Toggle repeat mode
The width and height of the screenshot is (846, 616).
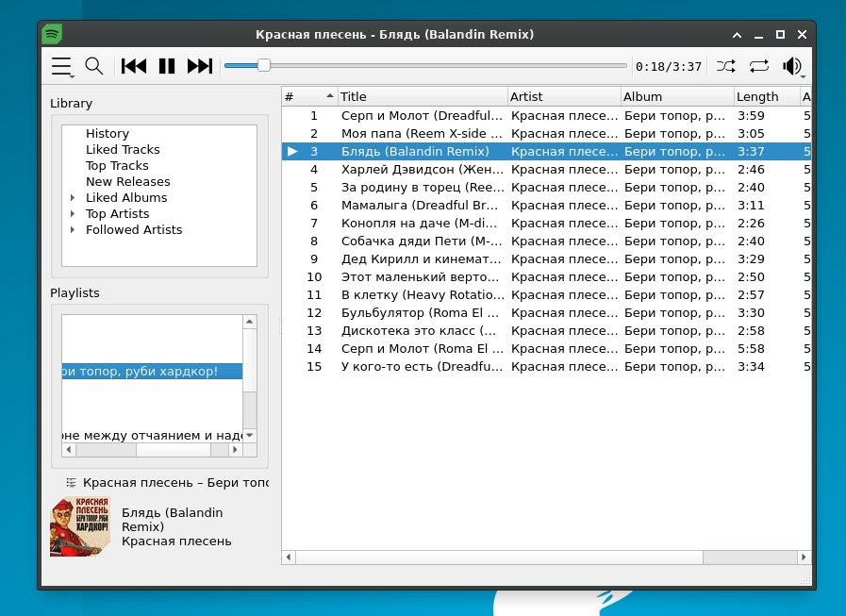pyautogui.click(x=758, y=66)
